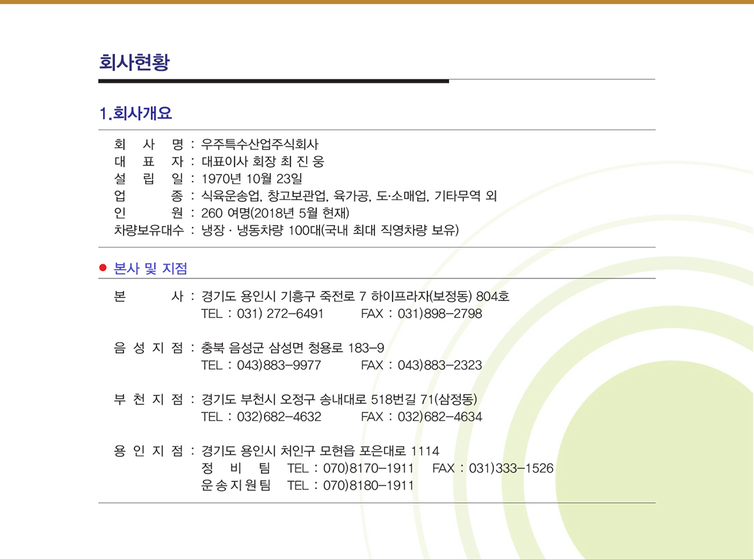Select the text 대표이사 회장 최 진 웅

coord(263,162)
